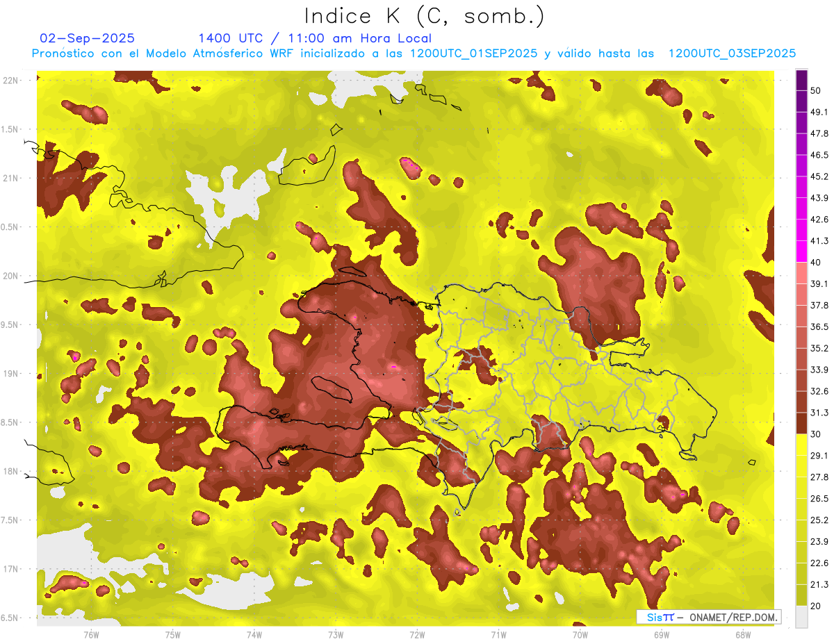Screen dimensions: 834x644
Task: Click the magenta colorbar band between 40 and 41.3
Action: tap(802, 251)
